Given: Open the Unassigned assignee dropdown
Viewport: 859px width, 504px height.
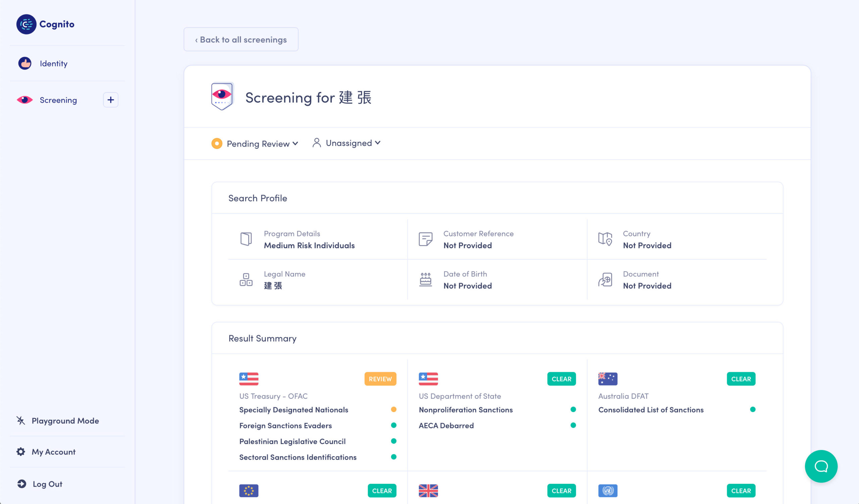Looking at the screenshot, I should (346, 143).
